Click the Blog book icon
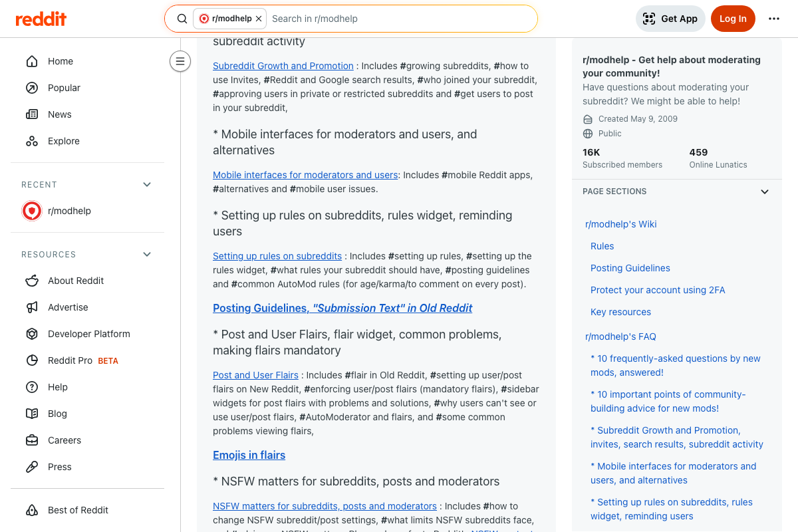The width and height of the screenshot is (798, 532). pos(32,414)
